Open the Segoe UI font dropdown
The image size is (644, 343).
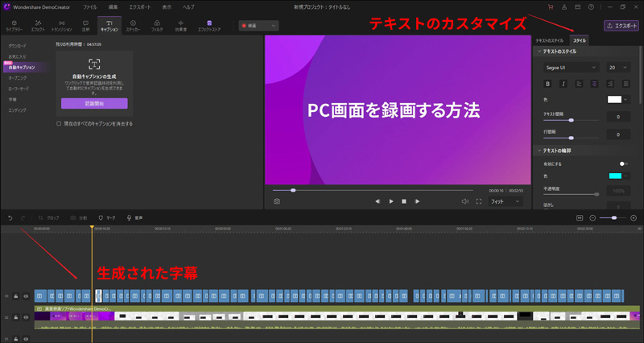tap(571, 68)
